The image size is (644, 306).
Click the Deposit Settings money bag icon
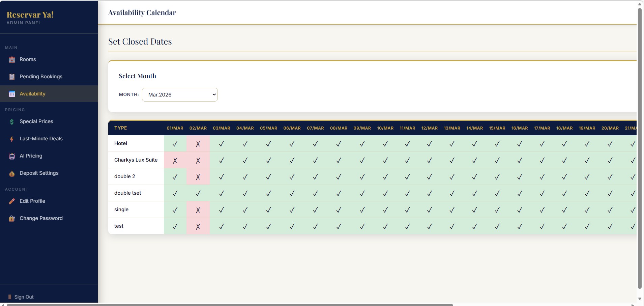12,173
